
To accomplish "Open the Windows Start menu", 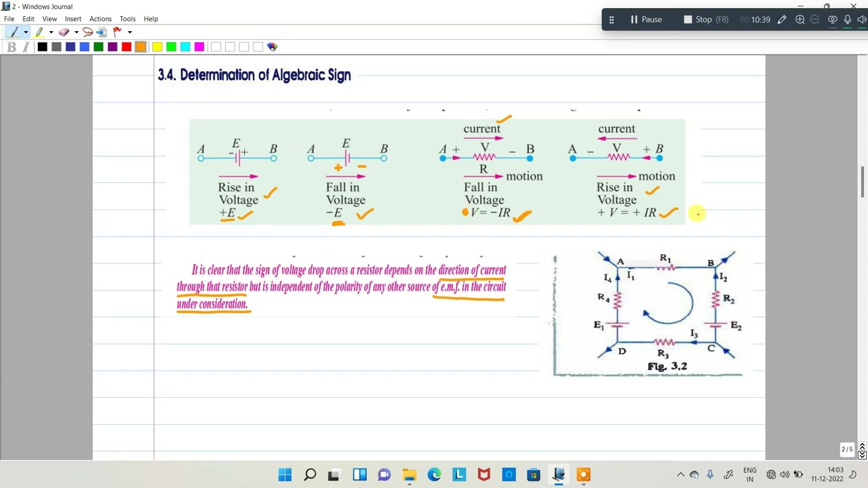I will click(x=285, y=474).
